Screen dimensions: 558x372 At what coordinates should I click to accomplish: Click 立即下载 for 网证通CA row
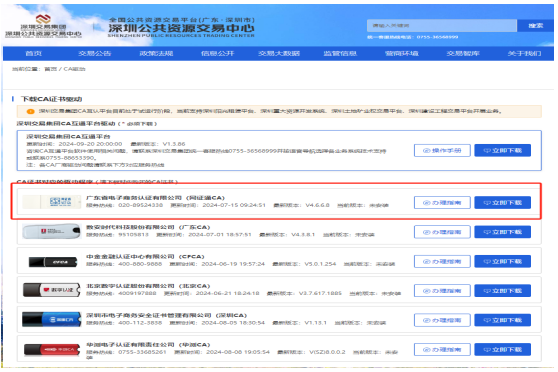pyautogui.click(x=502, y=203)
